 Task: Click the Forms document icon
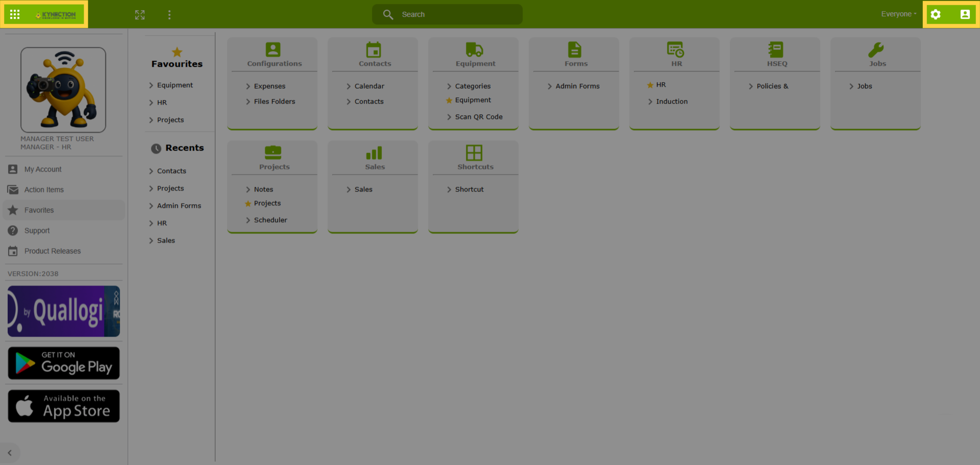[x=575, y=49]
